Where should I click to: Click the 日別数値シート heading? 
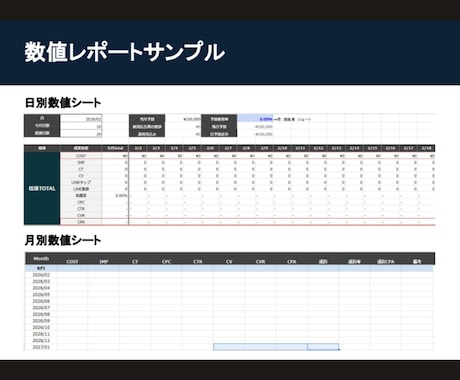click(63, 103)
